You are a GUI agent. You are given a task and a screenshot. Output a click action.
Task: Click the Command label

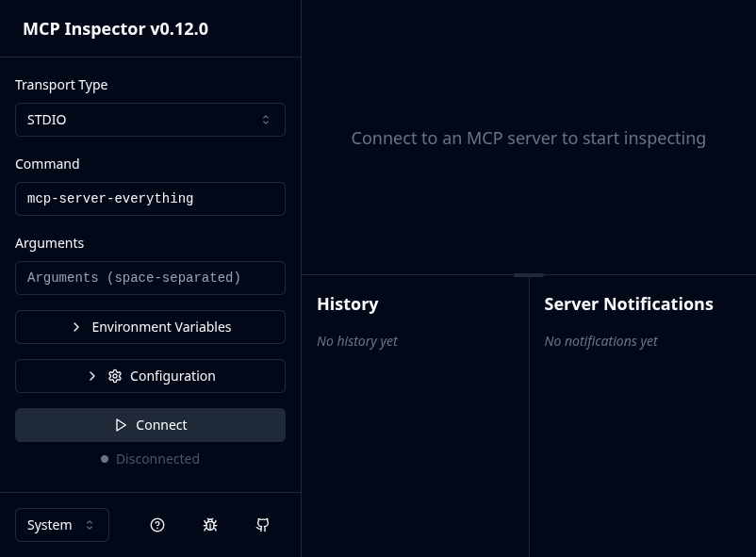47,164
